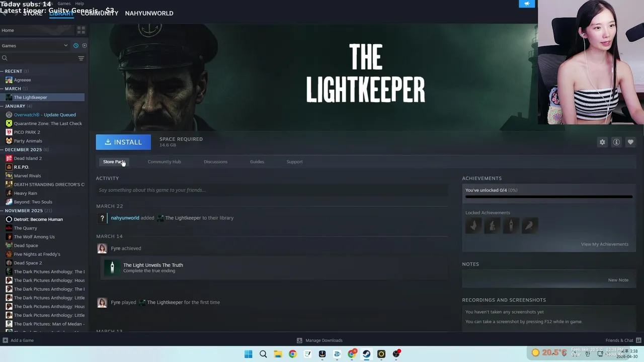Image resolution: width=644 pixels, height=362 pixels.
Task: Open OBS Studio taskbar icon
Action: 396,354
